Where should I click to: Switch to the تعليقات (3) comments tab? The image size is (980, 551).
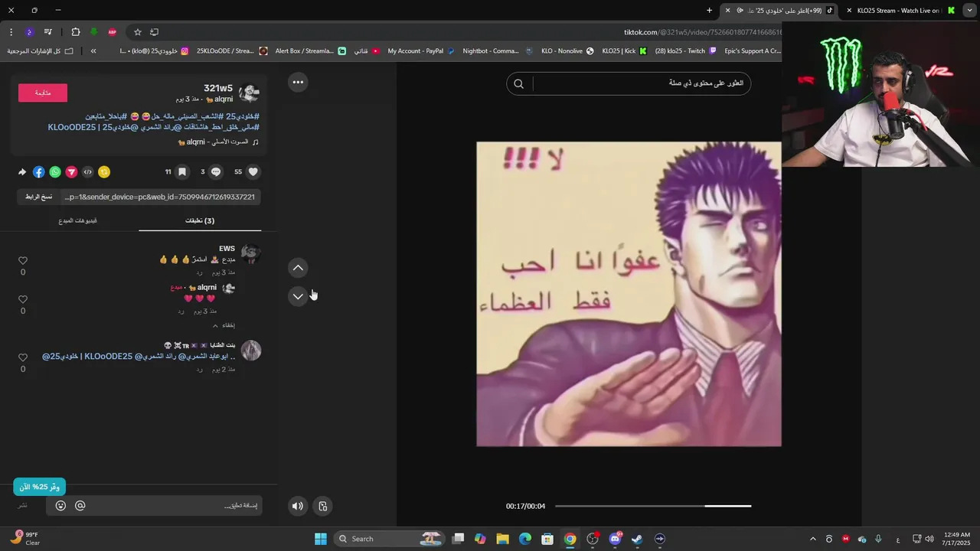200,220
